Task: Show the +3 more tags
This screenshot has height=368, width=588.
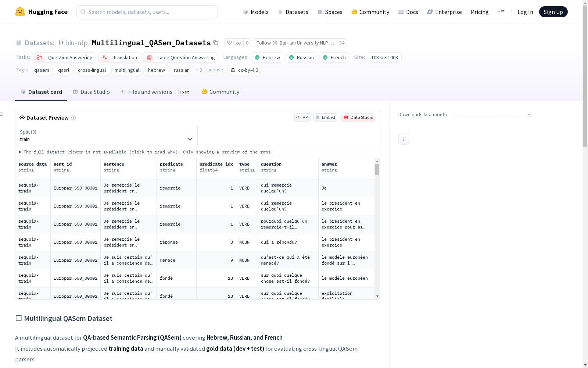Action: click(x=199, y=70)
